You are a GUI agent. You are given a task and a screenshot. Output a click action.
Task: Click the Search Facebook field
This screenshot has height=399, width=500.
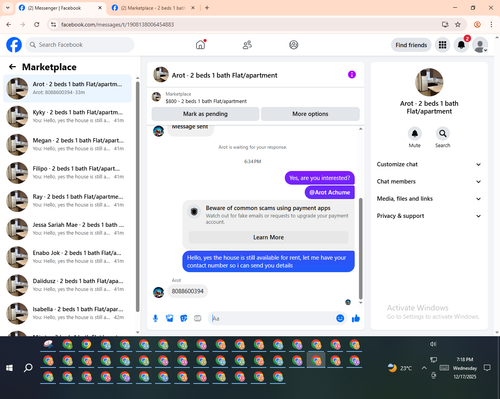pos(80,45)
